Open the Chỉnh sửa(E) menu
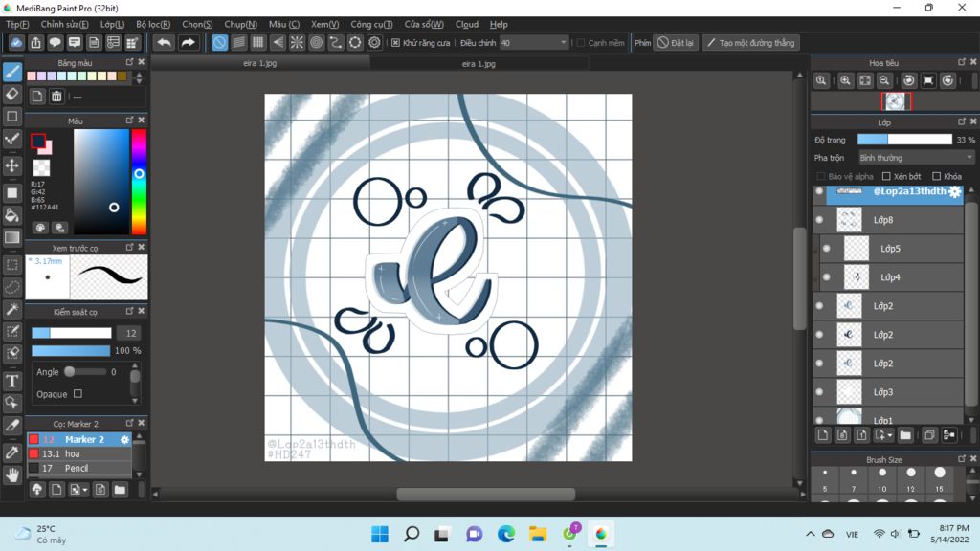This screenshot has width=980, height=551. 64,24
